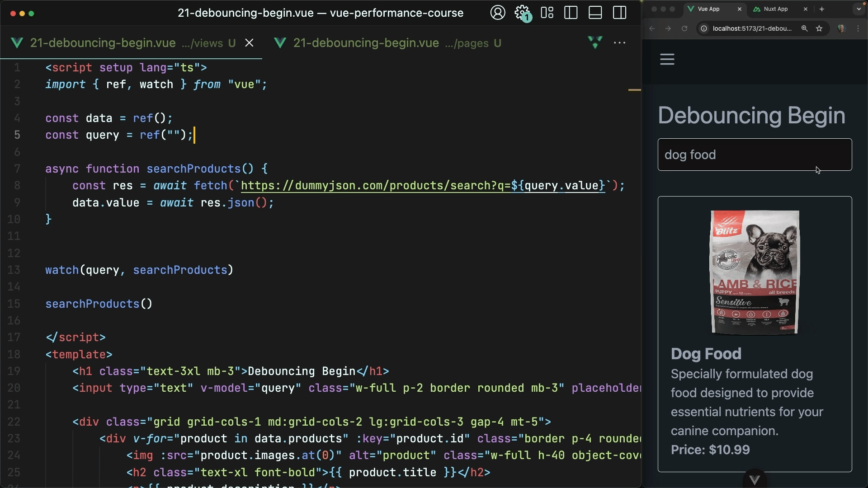Click the green Vue icon in editor actions
The width and height of the screenshot is (868, 488).
(x=595, y=42)
